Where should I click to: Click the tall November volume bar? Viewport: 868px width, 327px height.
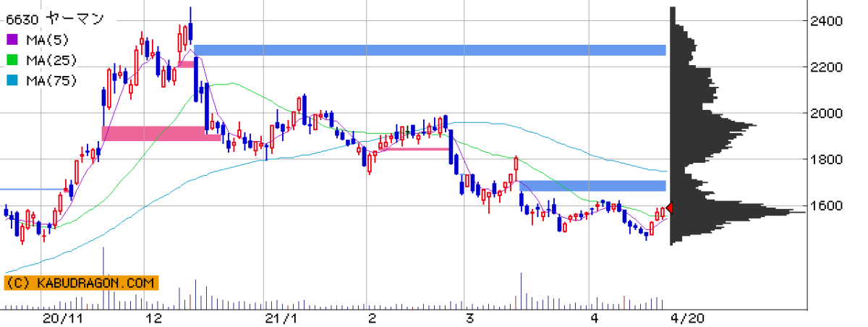[x=103, y=278]
